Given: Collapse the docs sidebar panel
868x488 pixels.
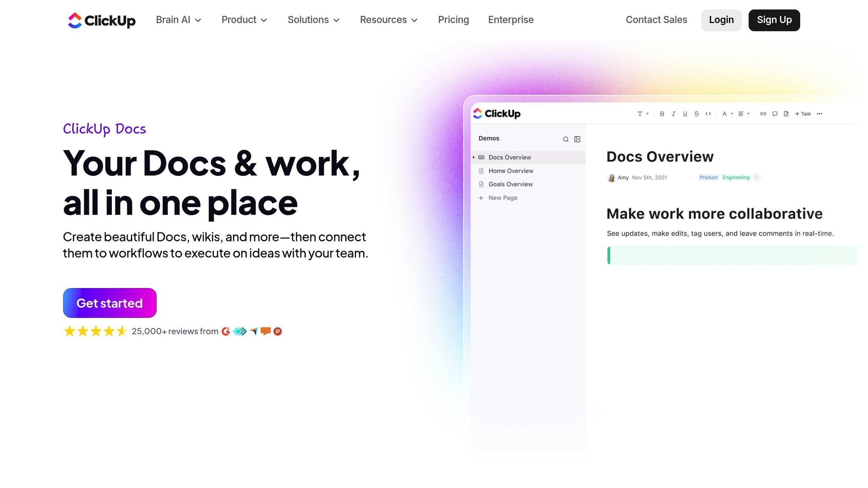Looking at the screenshot, I should (577, 139).
